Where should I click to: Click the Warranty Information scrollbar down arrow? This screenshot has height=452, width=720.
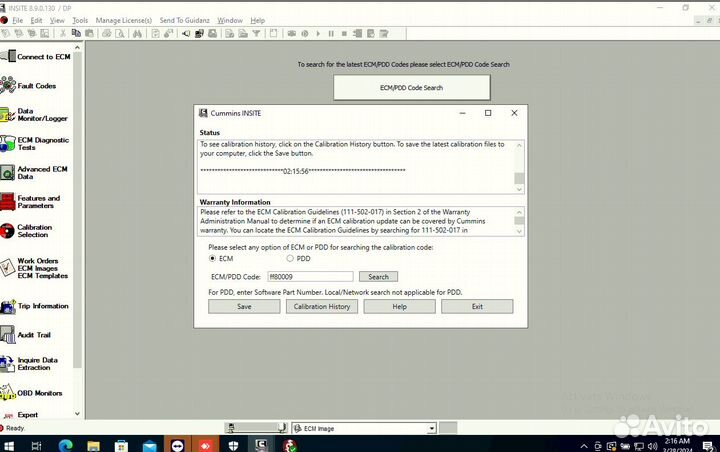[519, 232]
